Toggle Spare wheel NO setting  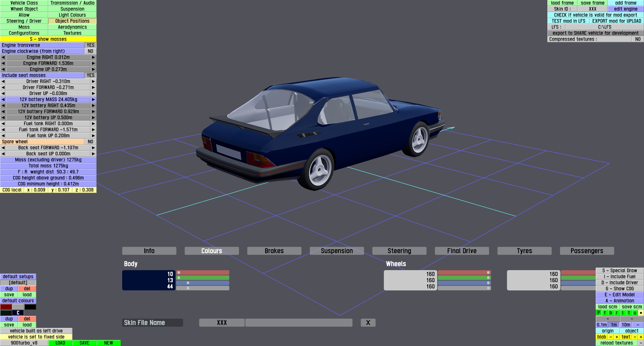90,142
